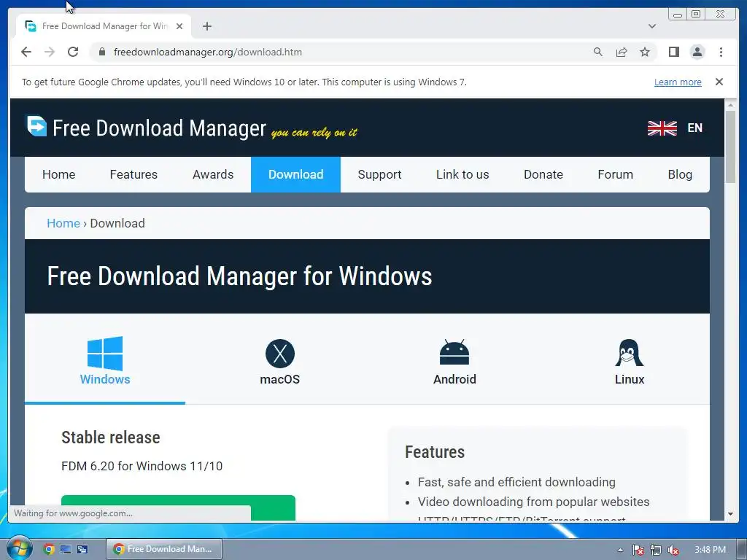
Task: Click the page scrollbar up arrow
Action: point(730,104)
